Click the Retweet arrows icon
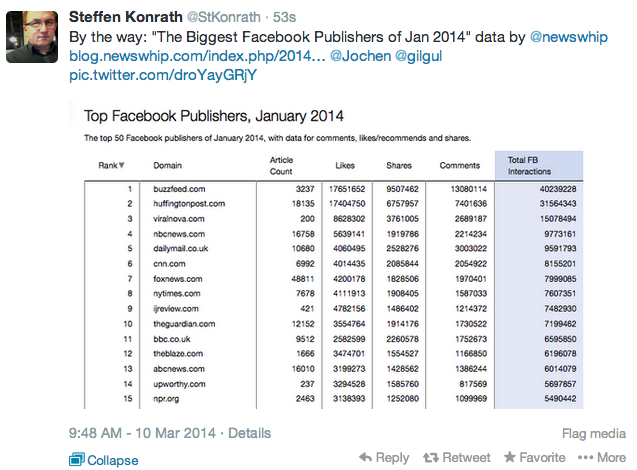This screenshot has width=637, height=470. pyautogui.click(x=431, y=458)
